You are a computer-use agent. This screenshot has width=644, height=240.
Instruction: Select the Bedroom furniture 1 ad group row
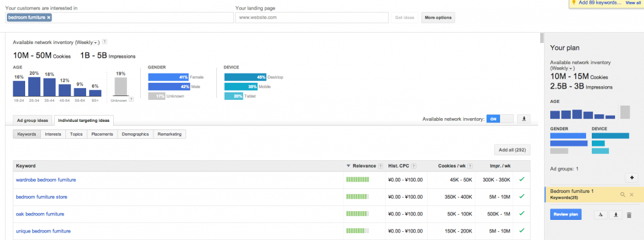point(594,195)
